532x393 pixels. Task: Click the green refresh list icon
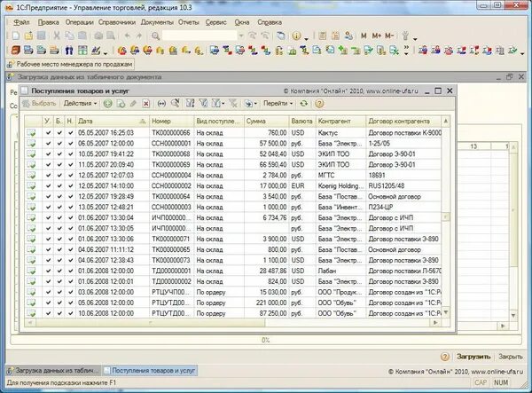303,103
